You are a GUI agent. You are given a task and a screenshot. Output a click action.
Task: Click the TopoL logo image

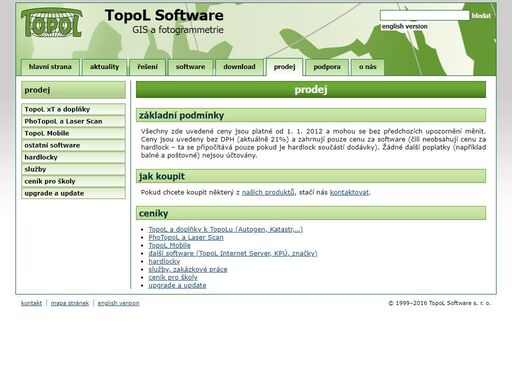[51, 23]
